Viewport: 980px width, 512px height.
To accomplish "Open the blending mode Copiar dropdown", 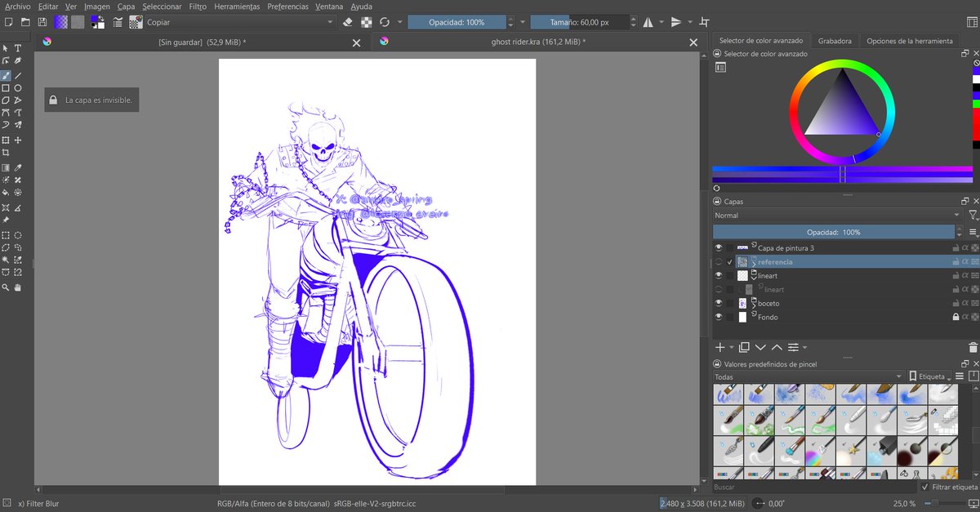I will [240, 22].
